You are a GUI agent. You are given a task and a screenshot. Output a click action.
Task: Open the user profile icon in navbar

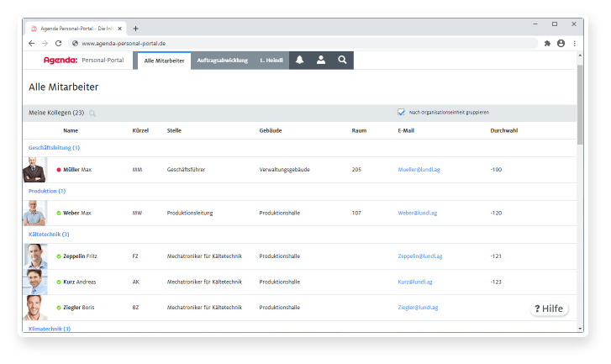pos(321,61)
